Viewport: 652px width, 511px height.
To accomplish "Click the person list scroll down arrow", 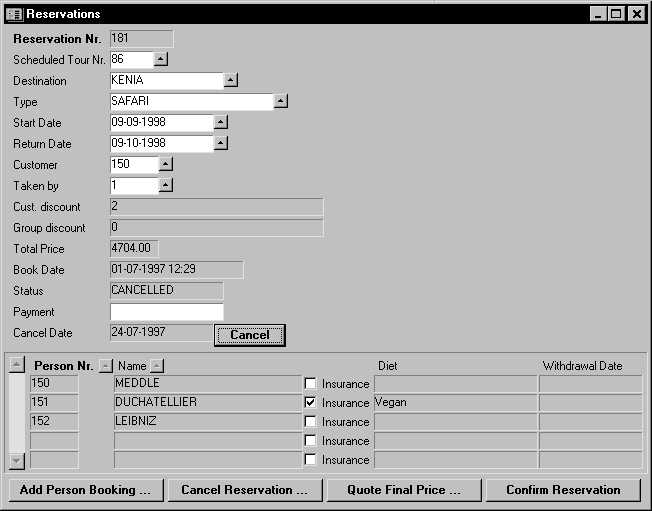I will (x=17, y=461).
